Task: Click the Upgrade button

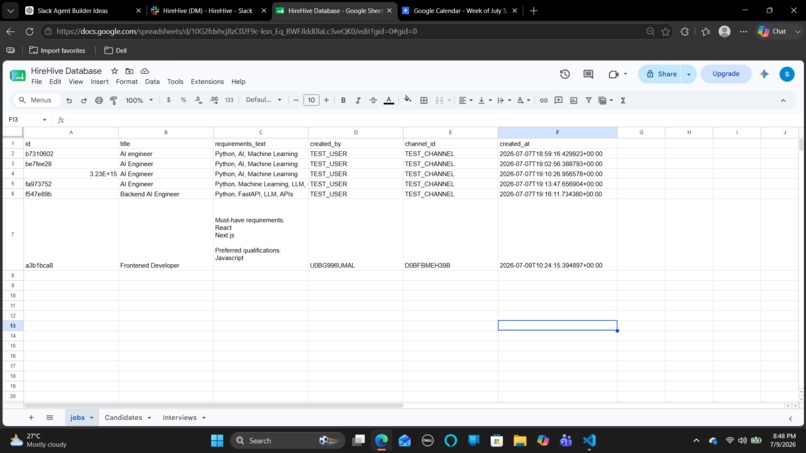Action: (726, 74)
